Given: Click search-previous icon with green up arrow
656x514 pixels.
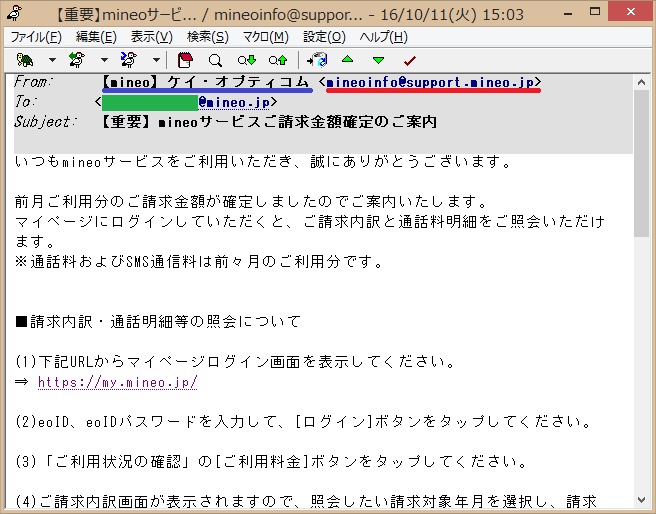Looking at the screenshot, I should (277, 60).
